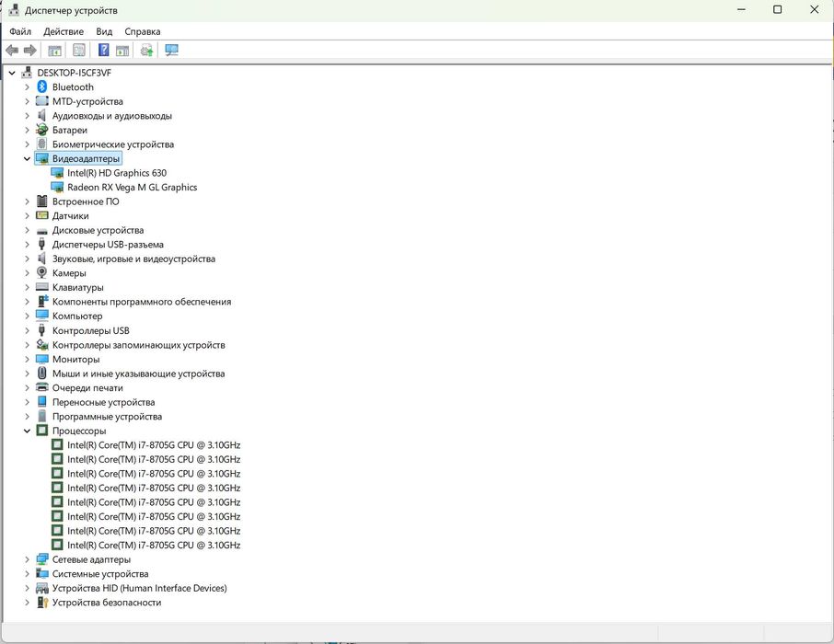The width and height of the screenshot is (834, 644).
Task: Select the Компьютер category label
Action: pos(77,316)
